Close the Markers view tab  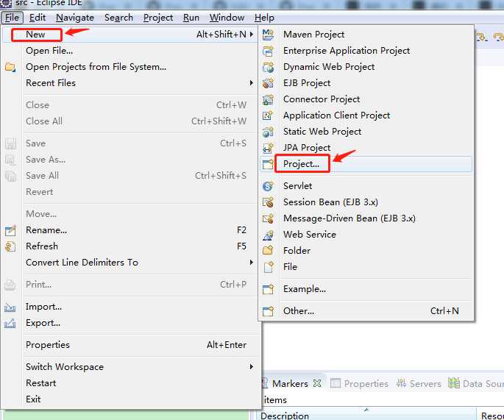click(x=317, y=383)
